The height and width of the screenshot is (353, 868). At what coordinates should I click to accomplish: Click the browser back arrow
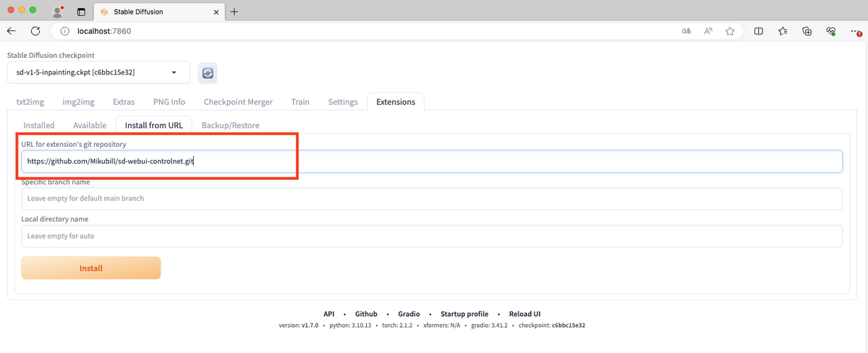(11, 31)
